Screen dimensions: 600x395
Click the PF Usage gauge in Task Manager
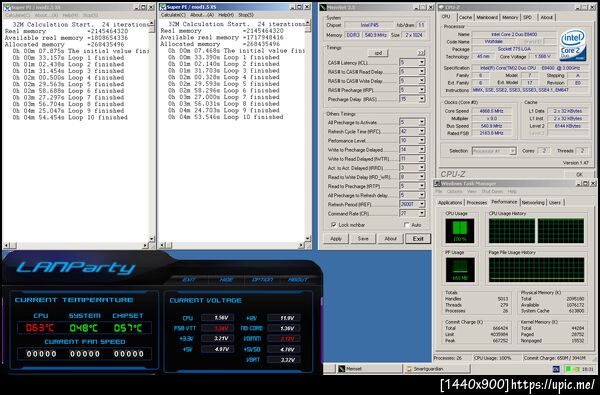(x=460, y=270)
